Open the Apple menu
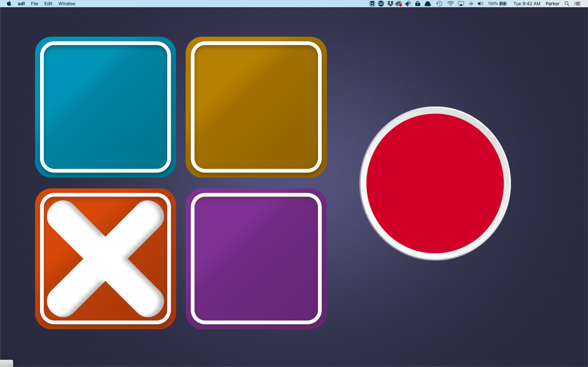This screenshot has height=367, width=588. [9, 4]
